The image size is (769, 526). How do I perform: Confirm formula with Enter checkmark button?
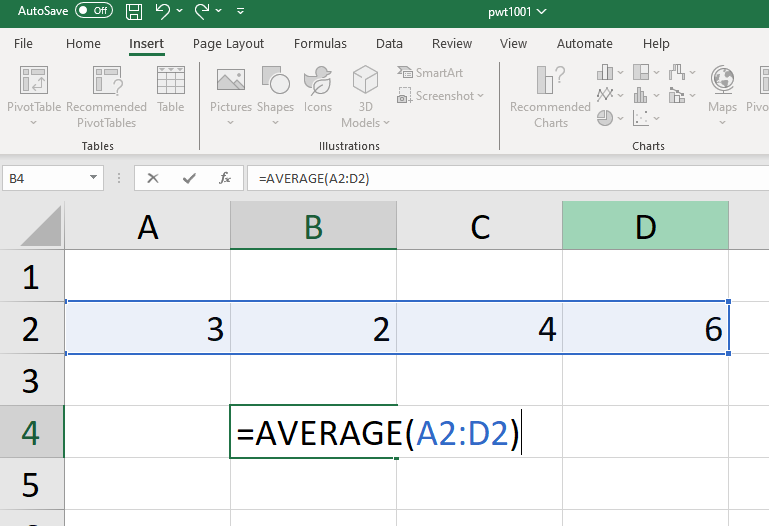[x=189, y=178]
